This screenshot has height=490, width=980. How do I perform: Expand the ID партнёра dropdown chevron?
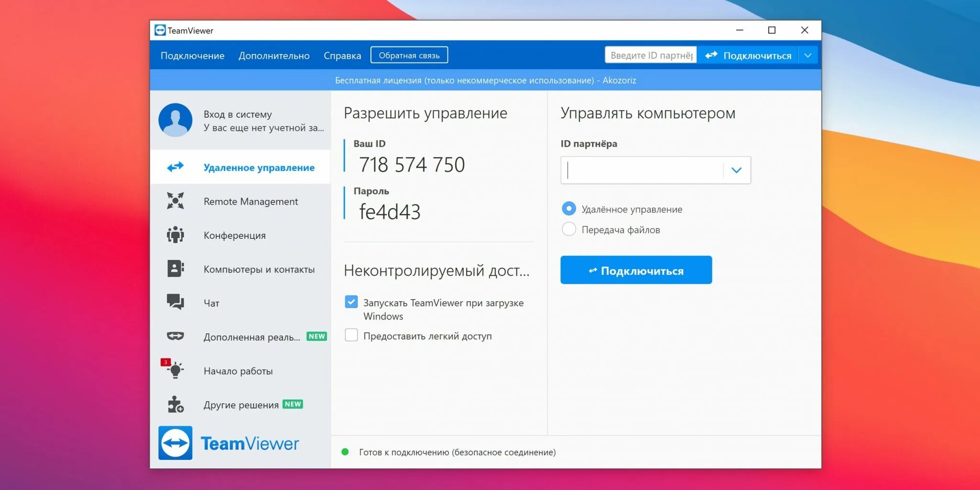pyautogui.click(x=736, y=170)
